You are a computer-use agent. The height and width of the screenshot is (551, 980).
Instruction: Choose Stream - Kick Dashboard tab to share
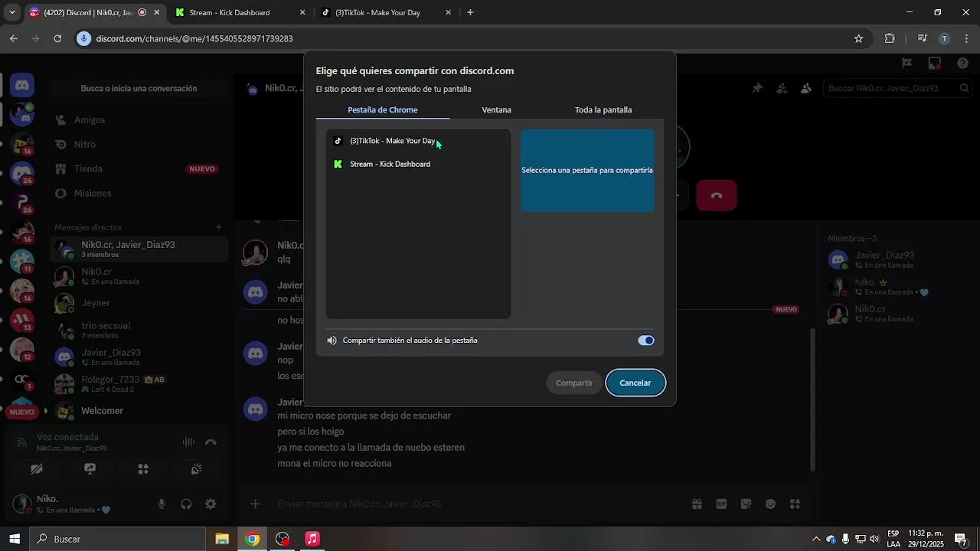tap(418, 164)
